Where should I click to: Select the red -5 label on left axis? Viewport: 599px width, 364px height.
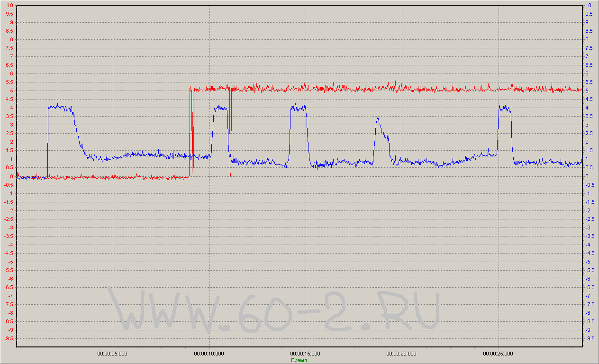[10, 262]
